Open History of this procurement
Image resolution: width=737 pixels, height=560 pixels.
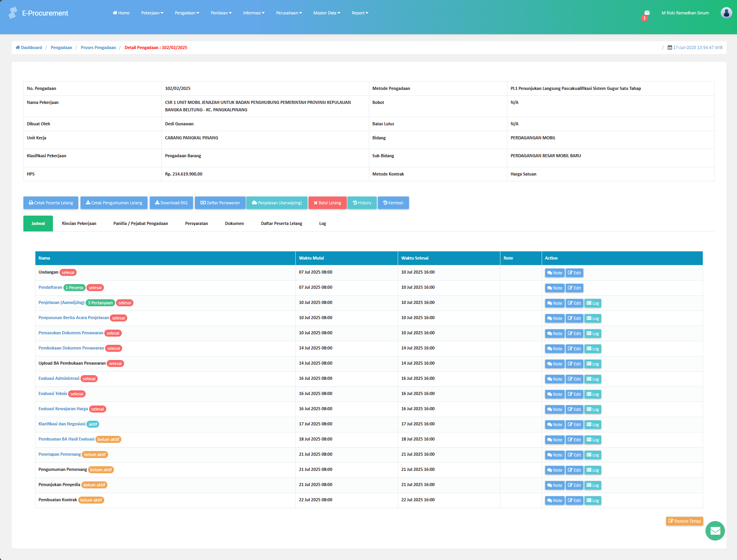(x=362, y=203)
